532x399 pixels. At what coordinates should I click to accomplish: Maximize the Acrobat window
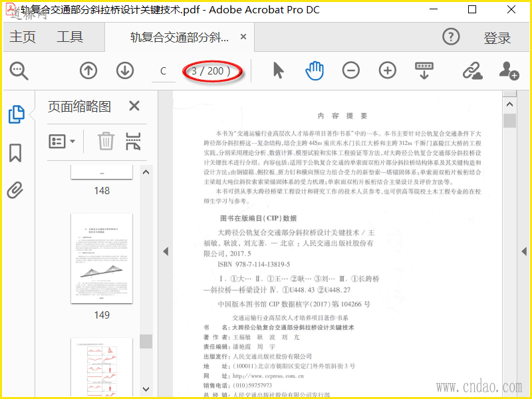pos(472,9)
